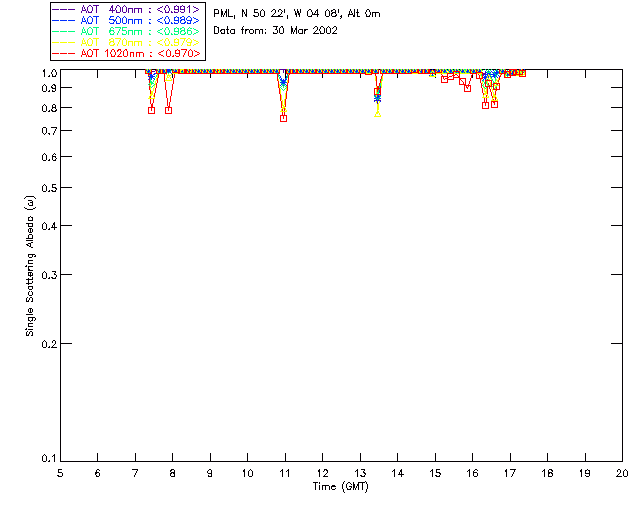The image size is (640, 512).
Task: Click the x-axis tick label 20
Action: (x=622, y=473)
